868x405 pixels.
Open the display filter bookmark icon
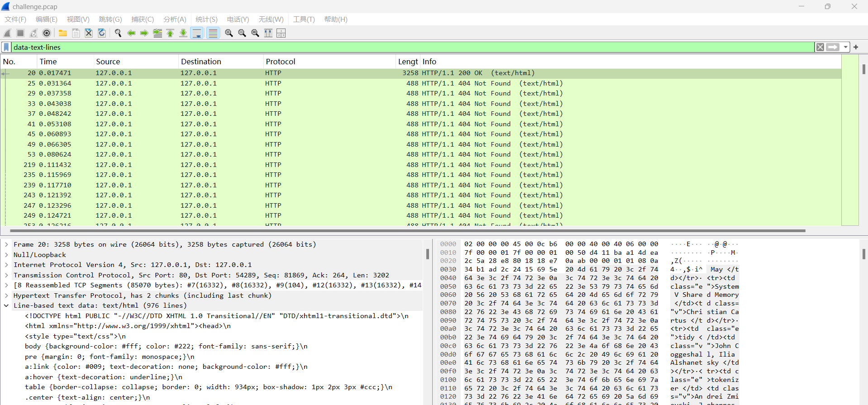[x=6, y=47]
